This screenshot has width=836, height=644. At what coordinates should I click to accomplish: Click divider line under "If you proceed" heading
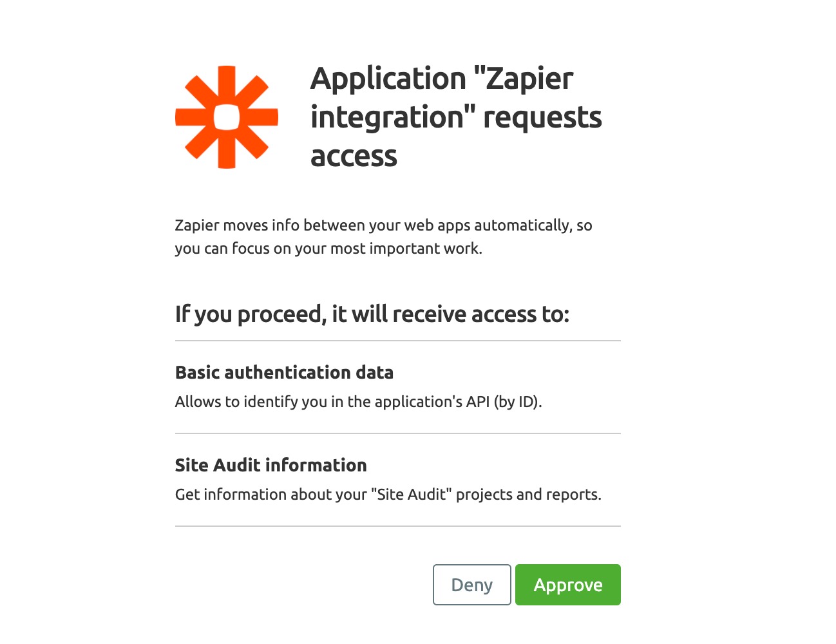397,341
